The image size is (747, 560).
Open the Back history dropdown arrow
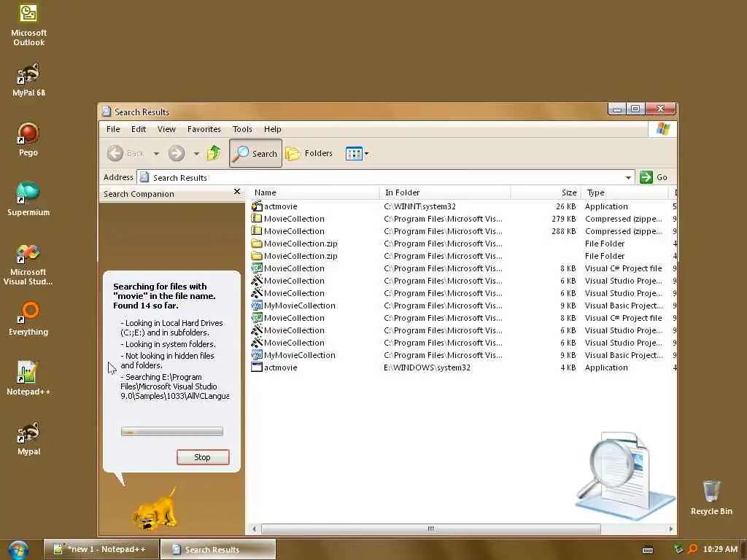[x=156, y=153]
